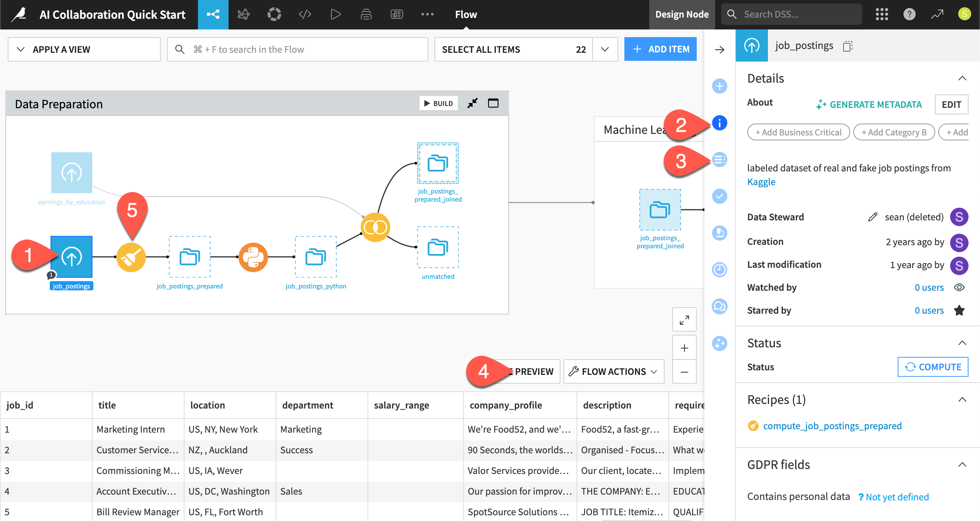Click the copy name icon beside job_postings
The width and height of the screenshot is (980, 521).
pos(848,46)
